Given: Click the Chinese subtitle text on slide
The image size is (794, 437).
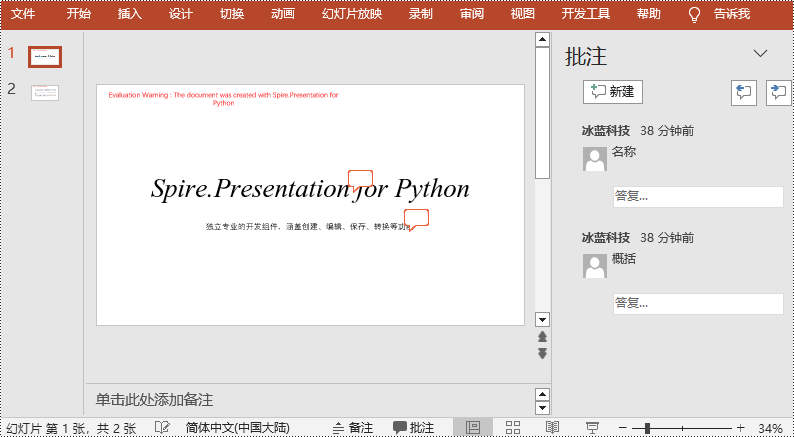Looking at the screenshot, I should pyautogui.click(x=308, y=226).
